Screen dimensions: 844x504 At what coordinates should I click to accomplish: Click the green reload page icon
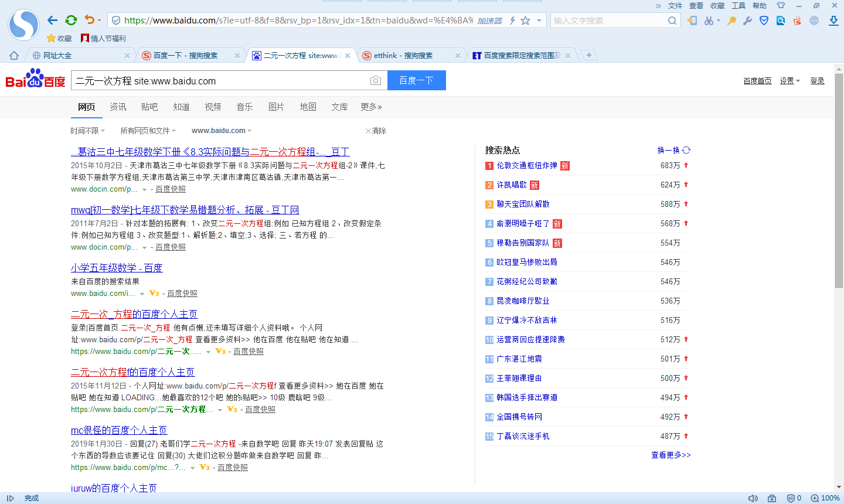point(71,21)
